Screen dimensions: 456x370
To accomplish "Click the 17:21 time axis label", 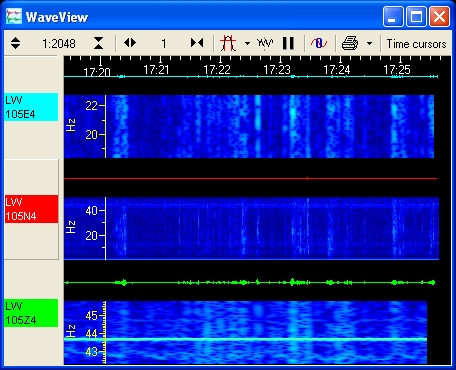I will tap(156, 70).
